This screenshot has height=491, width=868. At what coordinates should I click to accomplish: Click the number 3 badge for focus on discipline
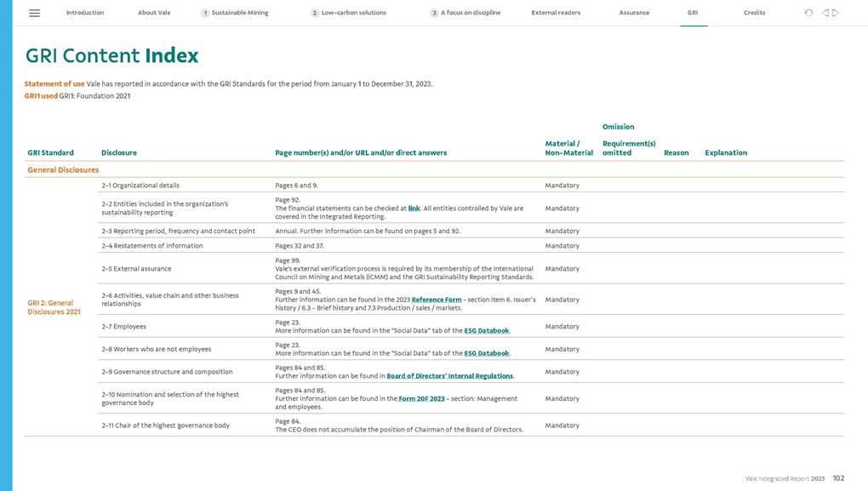(x=434, y=13)
